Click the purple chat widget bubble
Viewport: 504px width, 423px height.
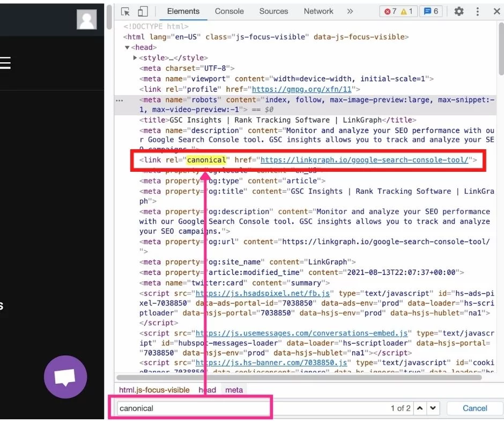65,377
